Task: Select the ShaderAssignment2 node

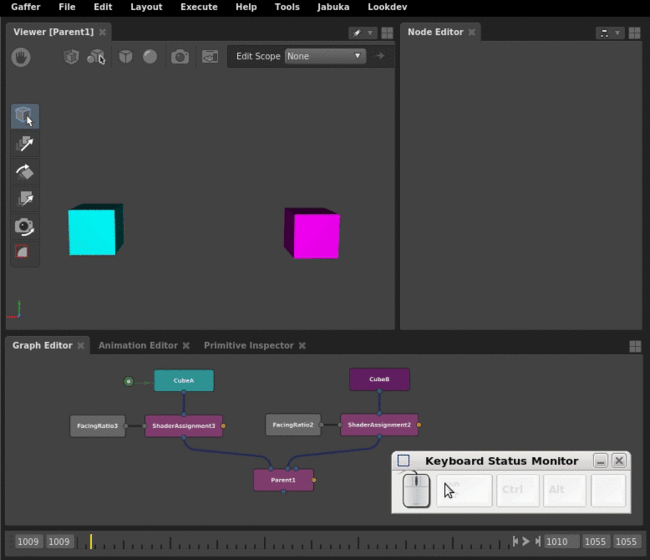Action: point(379,424)
